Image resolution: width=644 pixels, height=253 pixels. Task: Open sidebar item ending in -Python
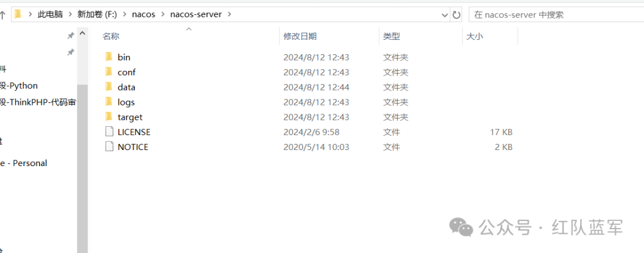coord(19,86)
